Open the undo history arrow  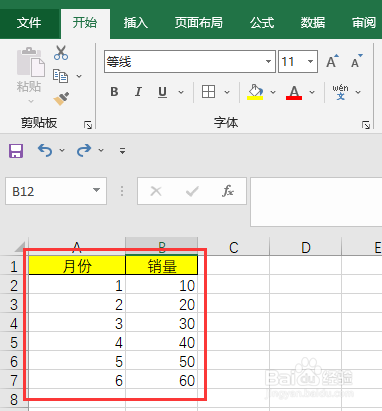click(62, 151)
